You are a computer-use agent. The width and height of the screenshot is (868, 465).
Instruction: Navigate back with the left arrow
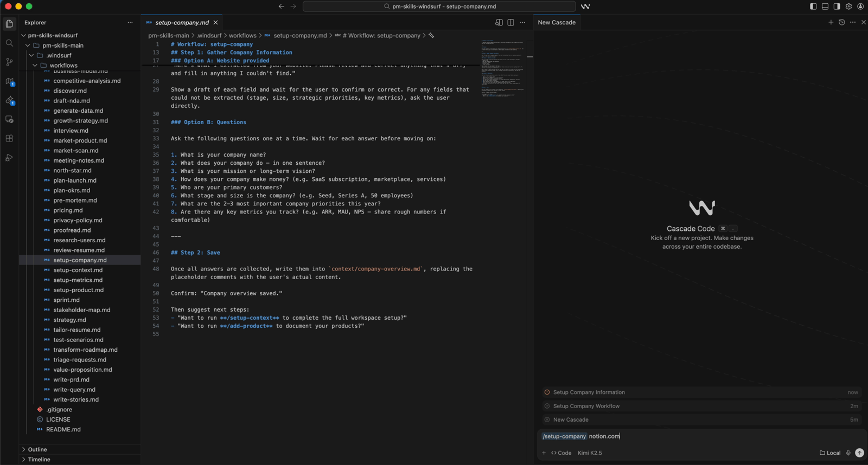pos(281,7)
